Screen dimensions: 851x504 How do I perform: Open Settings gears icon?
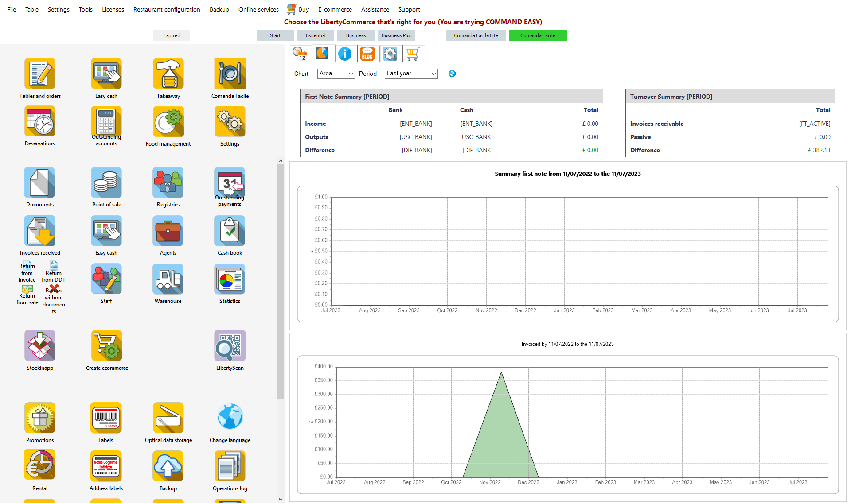coord(230,121)
